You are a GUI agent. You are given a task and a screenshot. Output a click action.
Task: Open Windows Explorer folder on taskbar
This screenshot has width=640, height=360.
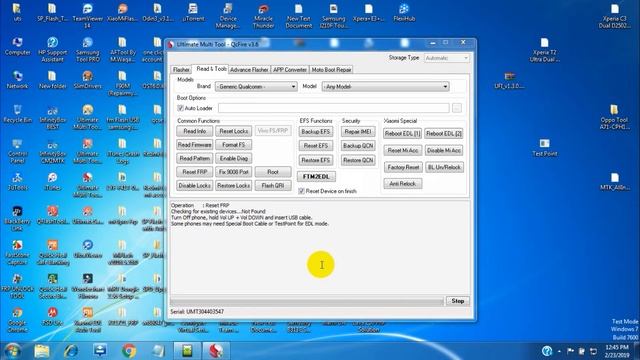(x=42, y=351)
